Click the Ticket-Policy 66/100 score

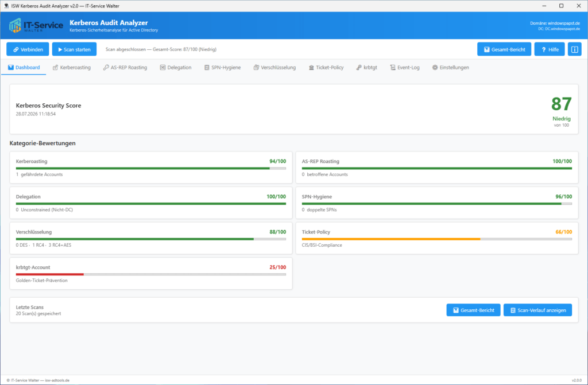(x=564, y=232)
